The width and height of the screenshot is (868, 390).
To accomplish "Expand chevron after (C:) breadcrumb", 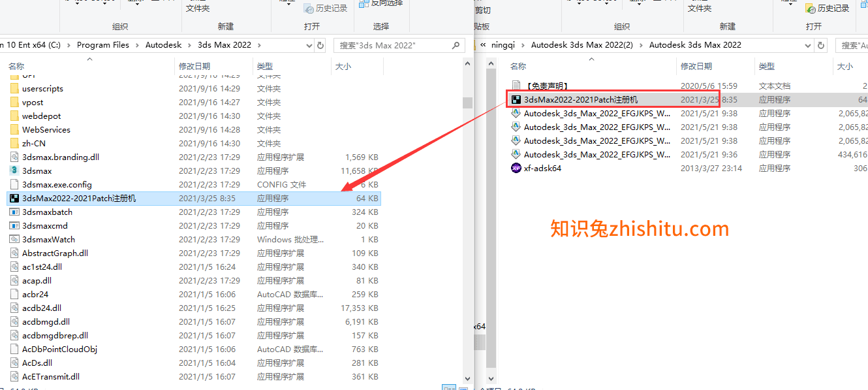I will [x=69, y=46].
